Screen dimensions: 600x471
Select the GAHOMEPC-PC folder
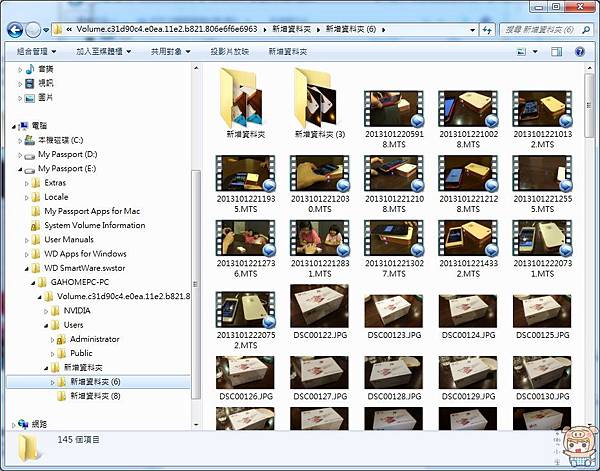73,282
